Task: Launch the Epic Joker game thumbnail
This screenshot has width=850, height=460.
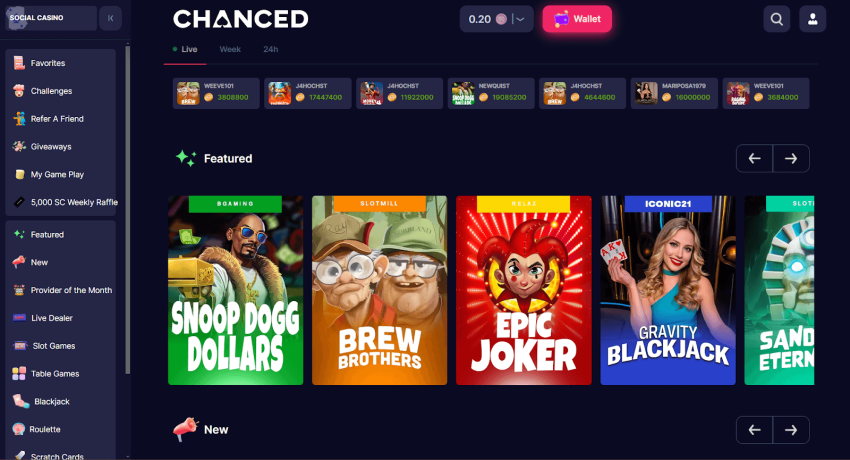Action: point(524,290)
